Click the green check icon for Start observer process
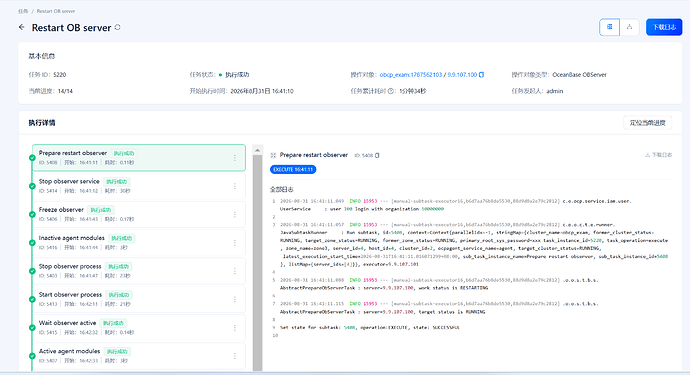This screenshot has width=690, height=375. [32, 299]
